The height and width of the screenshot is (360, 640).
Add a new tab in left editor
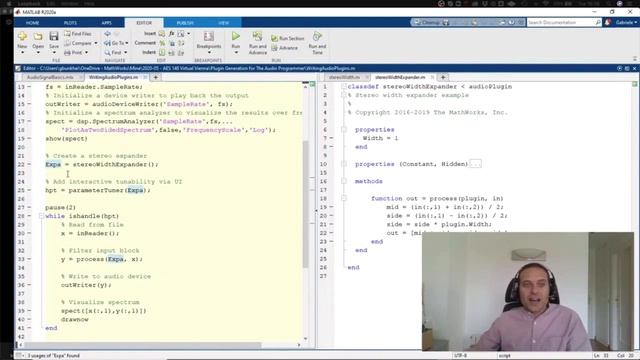156,77
